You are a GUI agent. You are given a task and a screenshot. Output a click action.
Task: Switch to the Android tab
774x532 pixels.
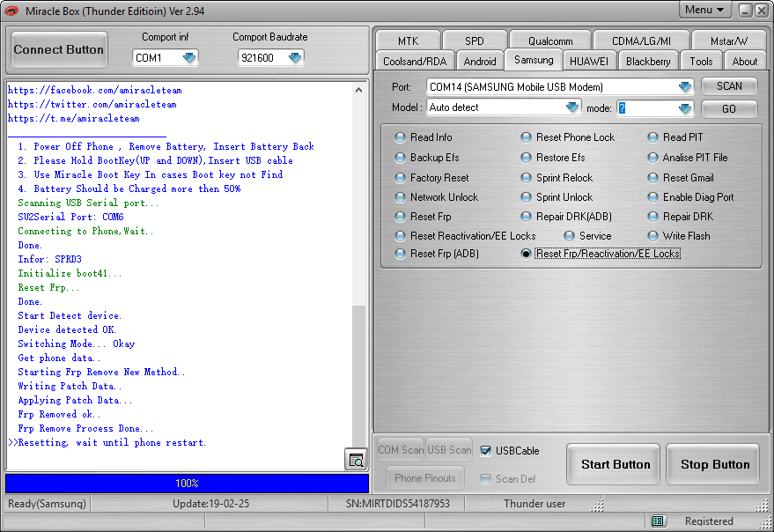pyautogui.click(x=480, y=62)
